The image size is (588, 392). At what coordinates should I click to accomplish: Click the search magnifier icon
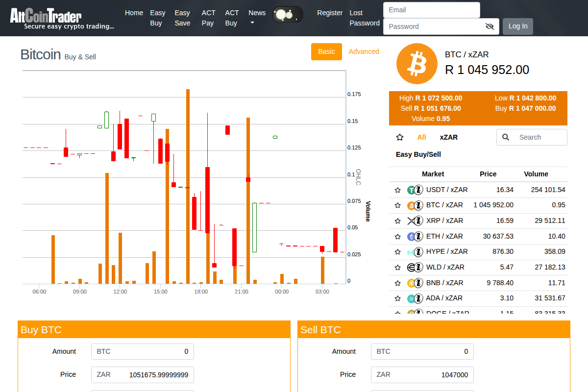[506, 137]
